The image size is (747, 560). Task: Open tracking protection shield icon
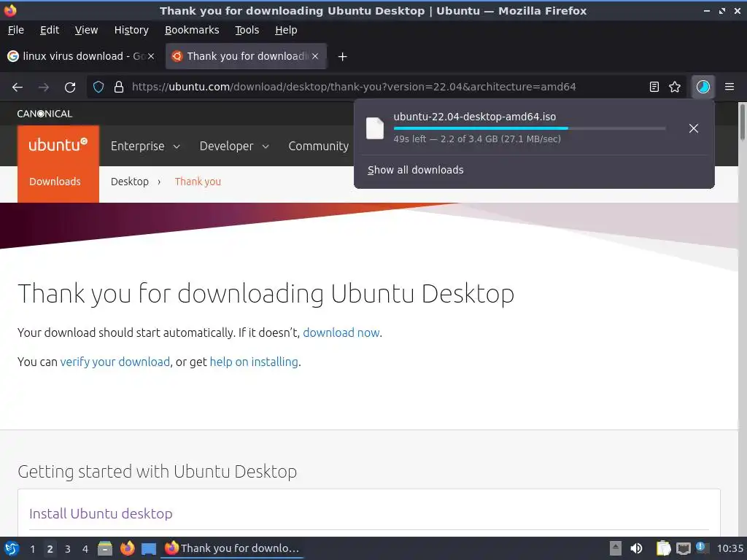[98, 87]
